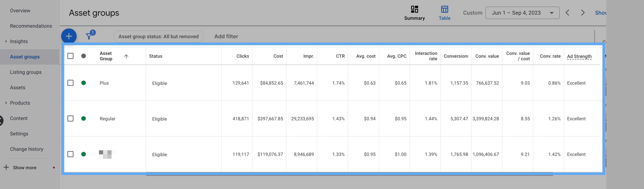Click the Status column header

pos(156,56)
